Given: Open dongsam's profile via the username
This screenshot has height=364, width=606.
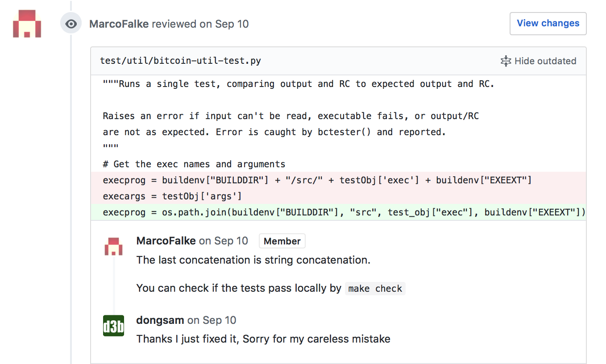Looking at the screenshot, I should 160,320.
